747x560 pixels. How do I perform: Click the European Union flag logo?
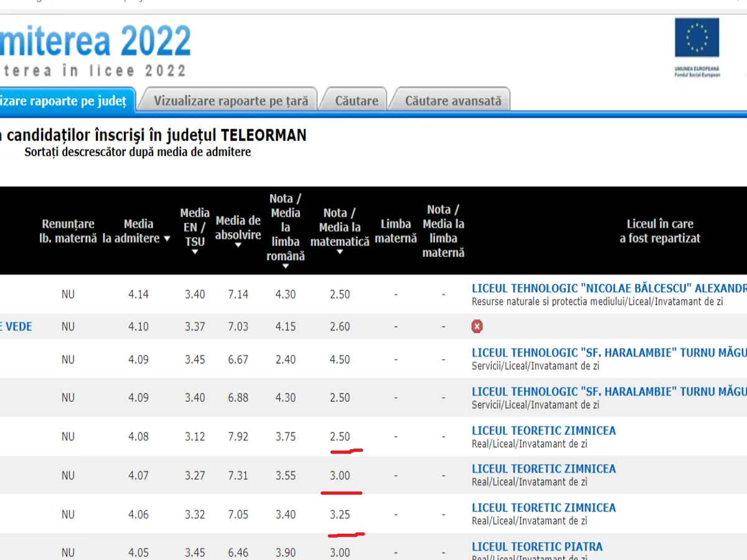(x=697, y=39)
